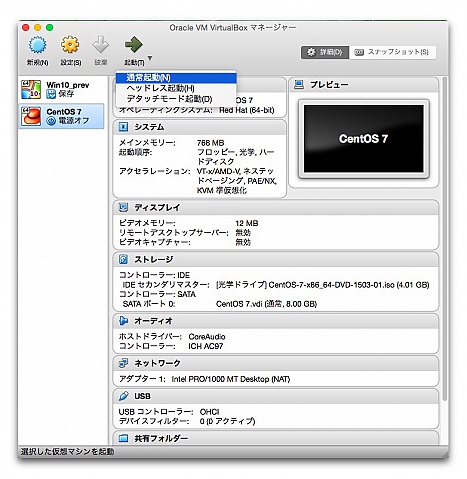The height and width of the screenshot is (479, 467).
Task: Click the Red Hat (64-bit) OS value
Action: pos(247,110)
